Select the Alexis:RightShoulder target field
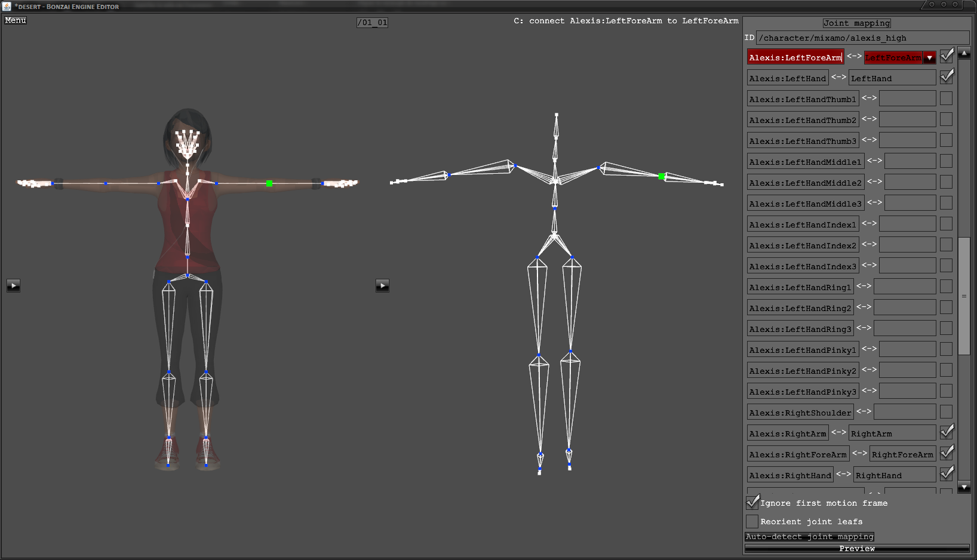The image size is (977, 560). 904,413
